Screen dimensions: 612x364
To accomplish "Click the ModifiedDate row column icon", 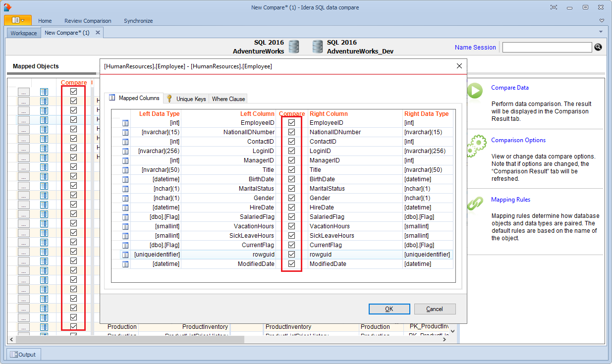I will (x=125, y=264).
